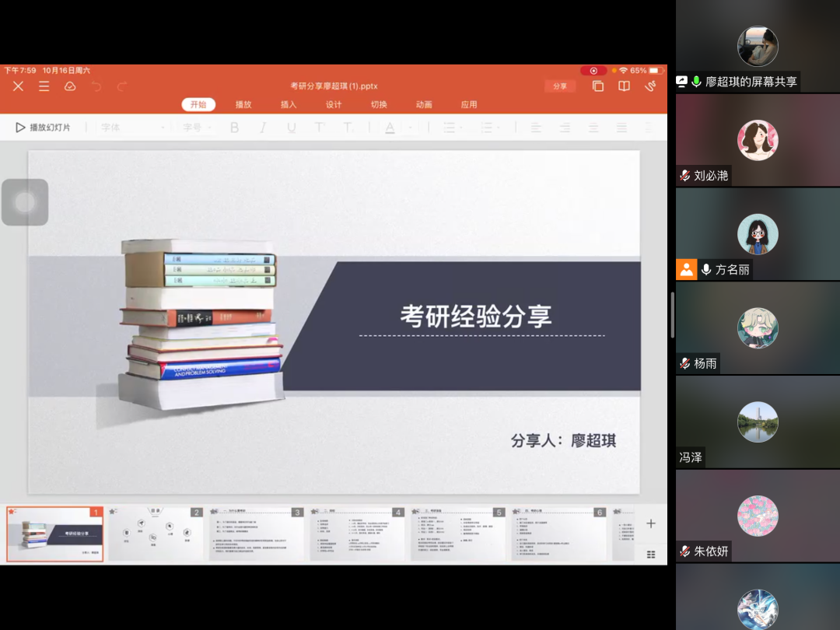
Task: Toggle bold text formatting
Action: (234, 128)
